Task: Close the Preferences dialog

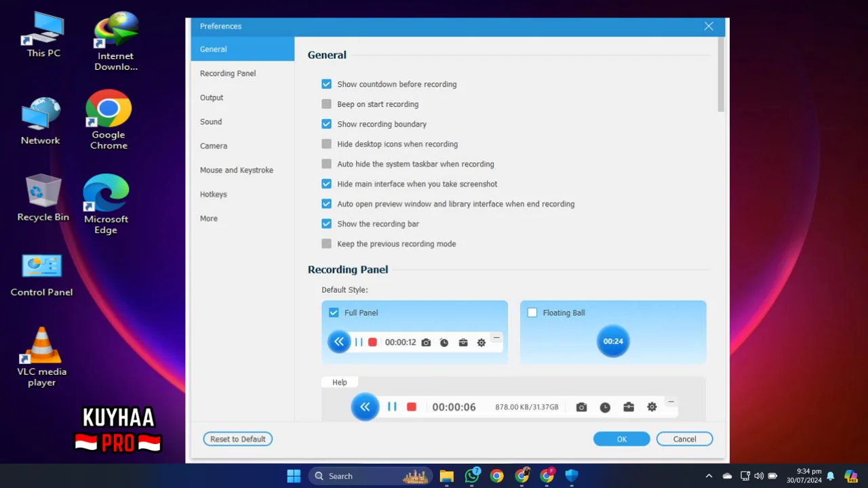Action: click(709, 26)
